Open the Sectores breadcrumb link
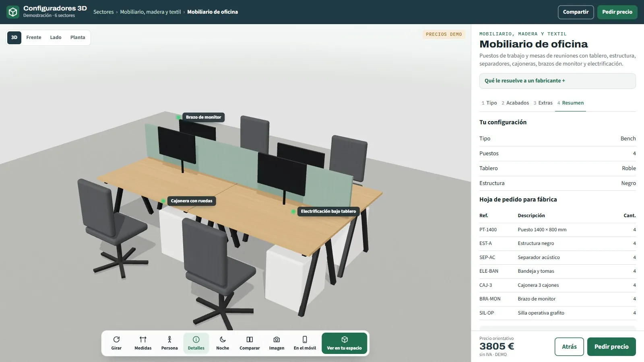The image size is (644, 362). coord(103,12)
